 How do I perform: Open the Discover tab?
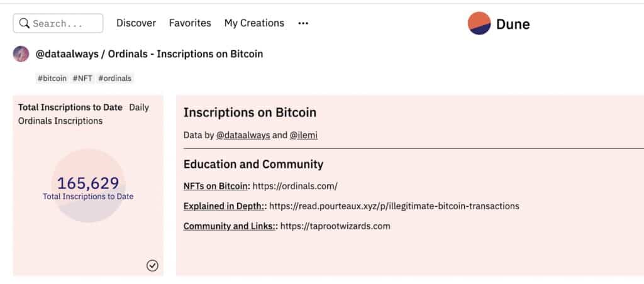[136, 23]
